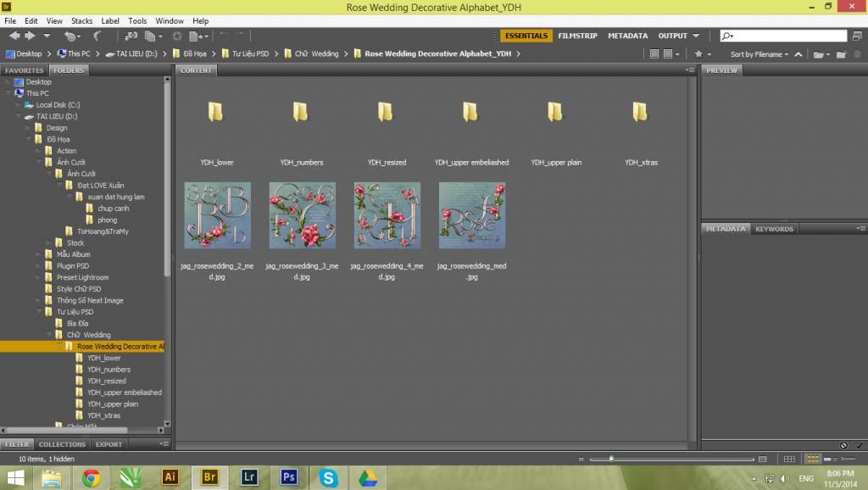Switch to list view

coord(848,459)
